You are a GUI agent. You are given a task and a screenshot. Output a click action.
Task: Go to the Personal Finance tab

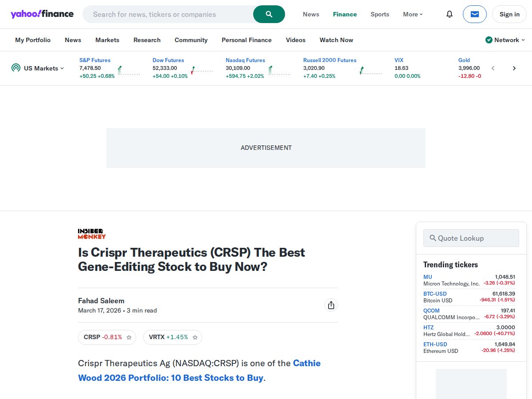[246, 40]
